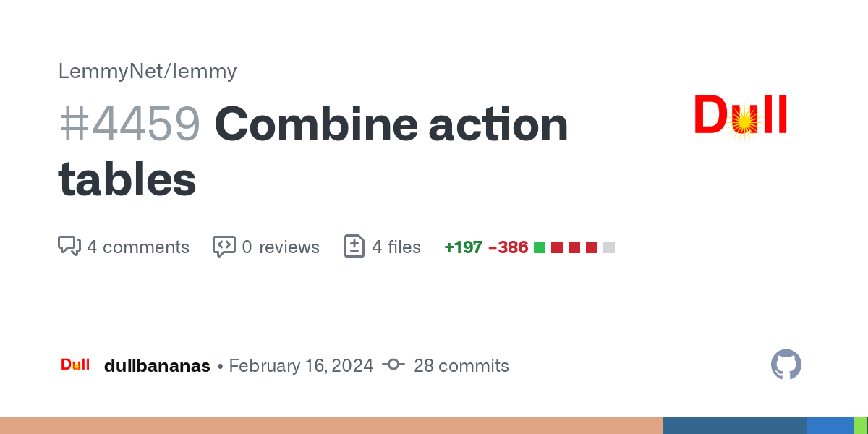Image resolution: width=868 pixels, height=434 pixels.
Task: View the 28 commits label
Action: pos(461,366)
